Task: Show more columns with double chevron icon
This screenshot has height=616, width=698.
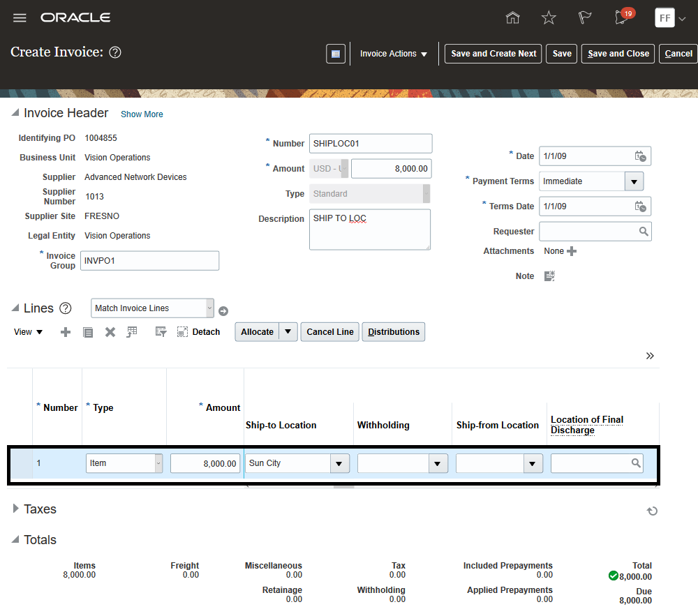Action: [x=650, y=356]
